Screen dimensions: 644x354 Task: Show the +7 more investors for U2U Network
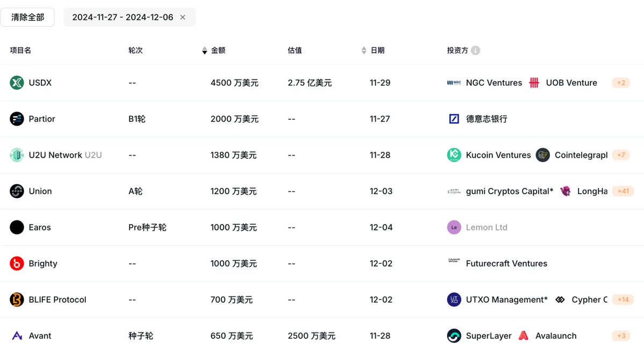pos(621,155)
